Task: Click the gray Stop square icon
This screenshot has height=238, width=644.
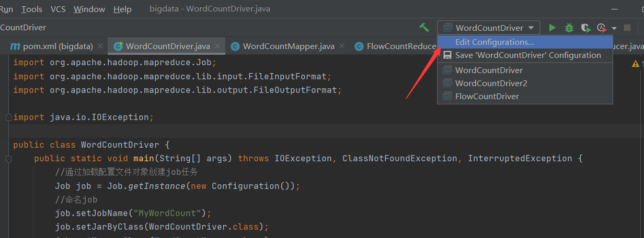Action: point(627,28)
